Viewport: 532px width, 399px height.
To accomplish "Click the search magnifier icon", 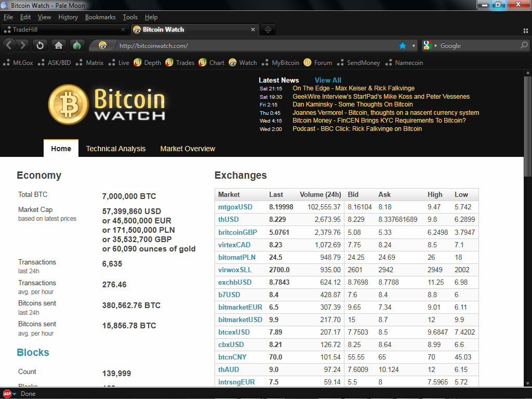I will tap(524, 46).
